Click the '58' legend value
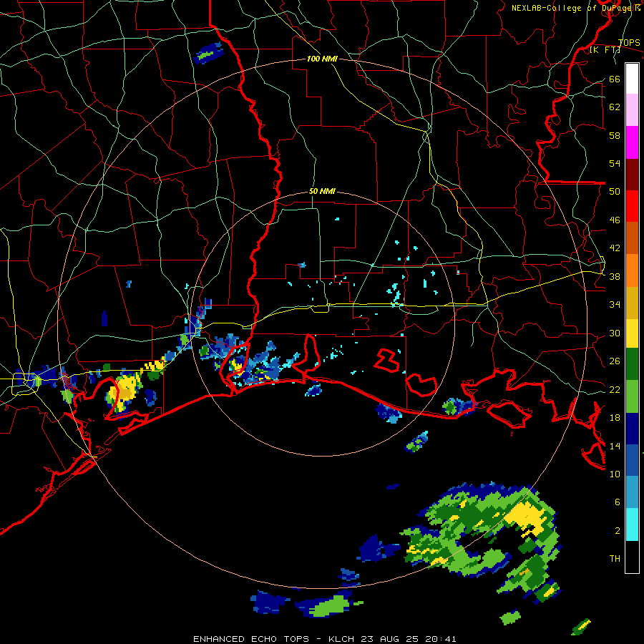The image size is (644, 644). (614, 135)
